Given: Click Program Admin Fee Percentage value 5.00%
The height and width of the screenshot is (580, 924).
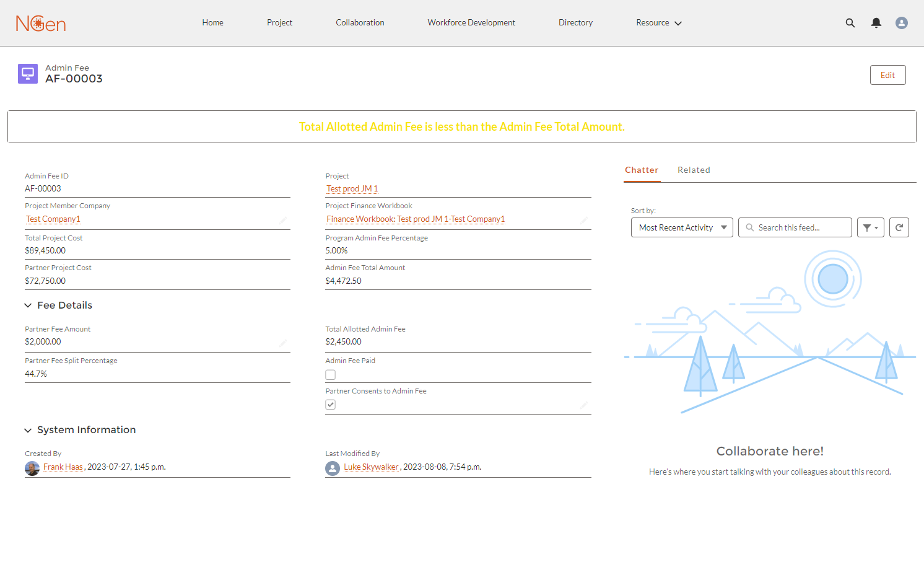Looking at the screenshot, I should (337, 250).
